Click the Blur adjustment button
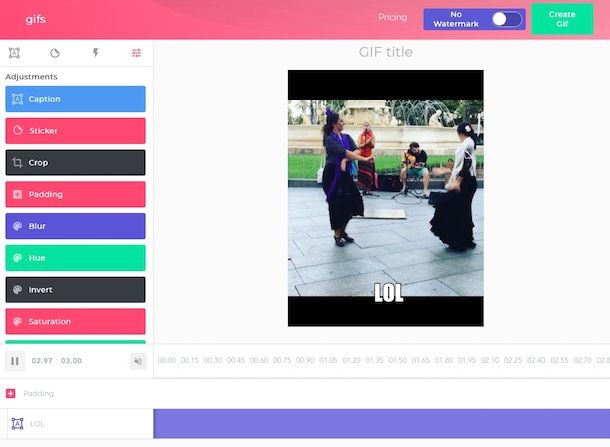The image size is (610, 447). point(75,226)
